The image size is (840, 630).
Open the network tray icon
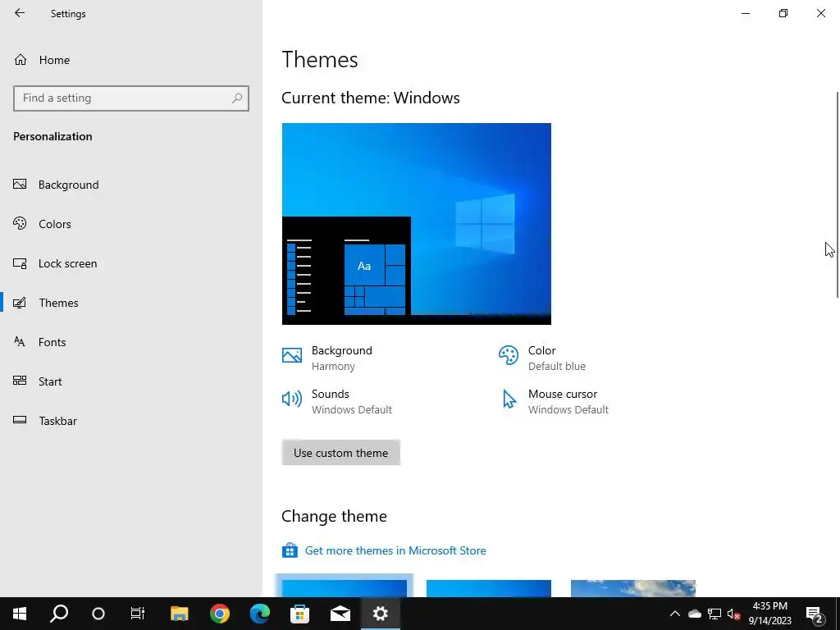tap(714, 614)
